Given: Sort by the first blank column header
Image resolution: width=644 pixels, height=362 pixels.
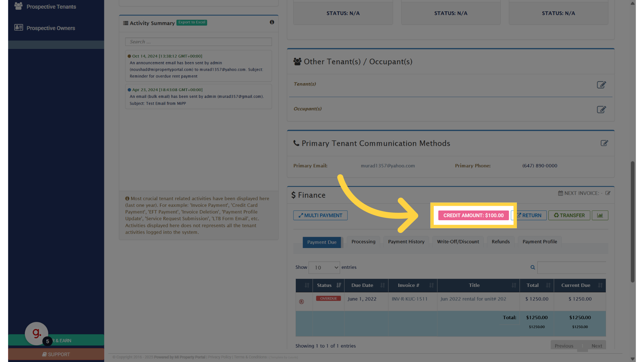Looking at the screenshot, I should 304,286.
